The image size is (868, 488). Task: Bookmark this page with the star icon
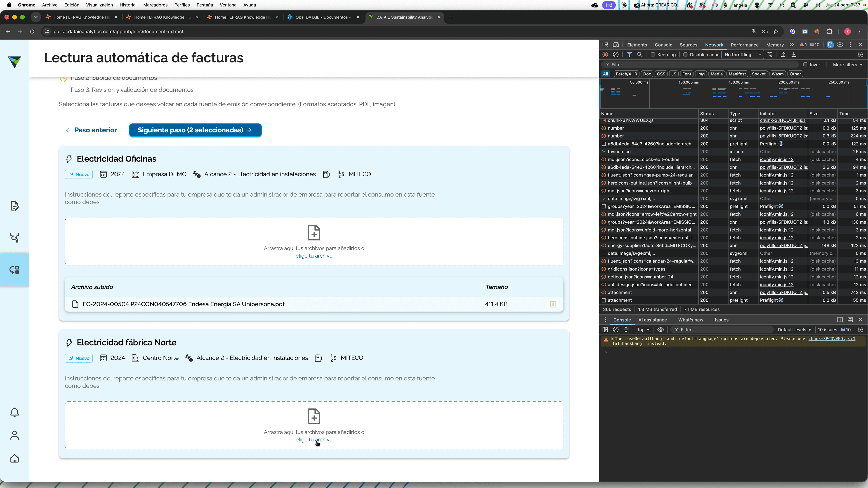pyautogui.click(x=776, y=32)
